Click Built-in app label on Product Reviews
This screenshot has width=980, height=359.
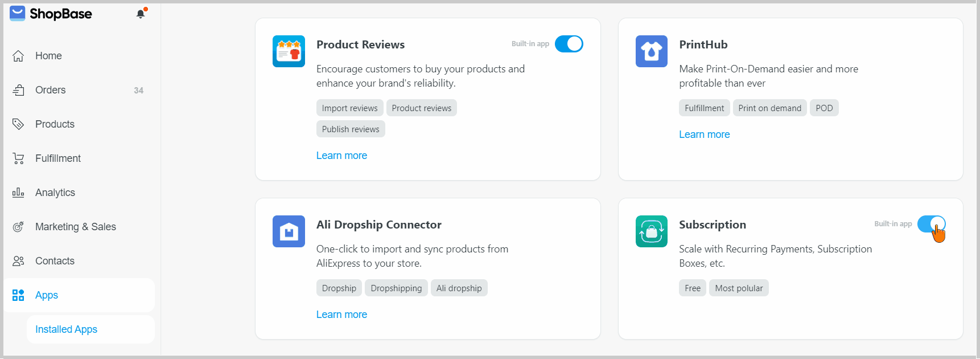(530, 44)
